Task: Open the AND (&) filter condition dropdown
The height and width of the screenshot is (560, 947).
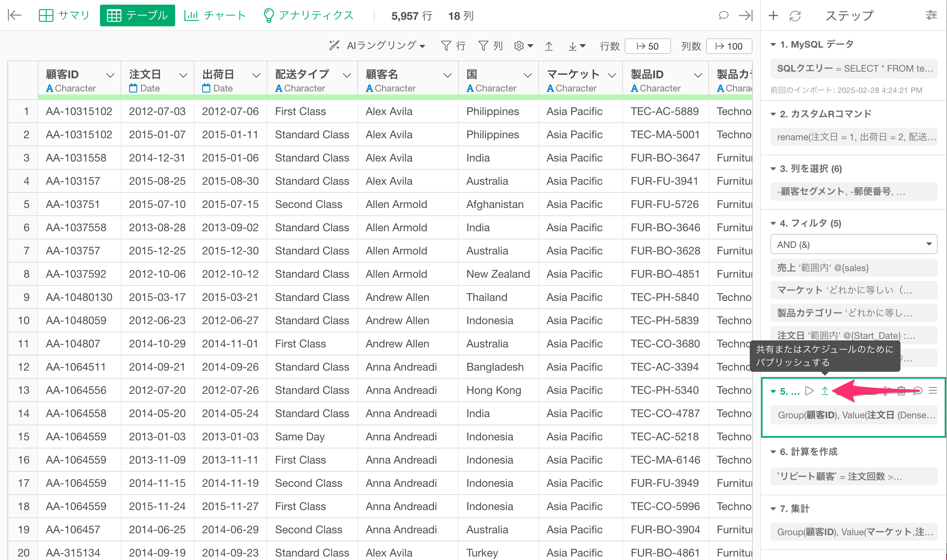Action: tap(854, 244)
